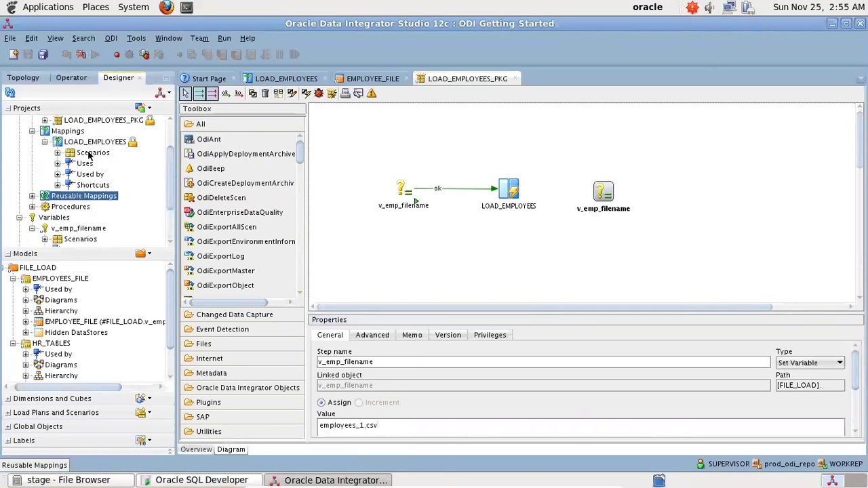Viewport: 868px width, 488px height.
Task: Click the OdiExportMaster tool in Toolbox
Action: click(226, 270)
